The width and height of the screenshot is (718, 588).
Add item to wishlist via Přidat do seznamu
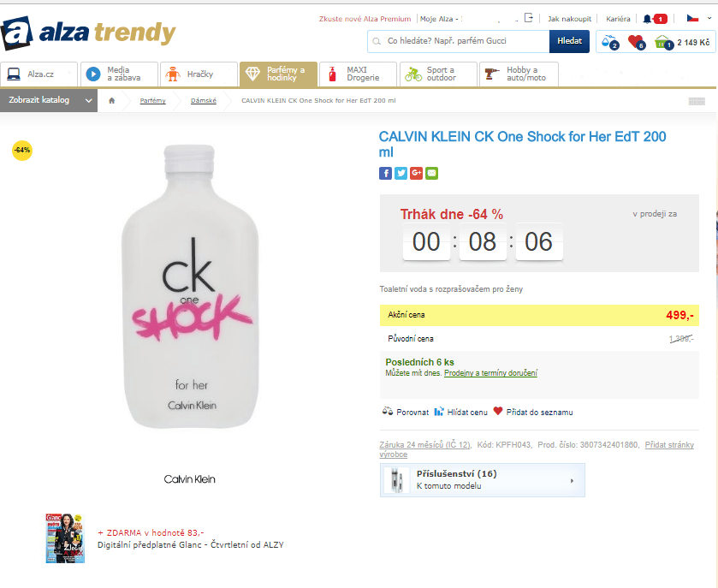[537, 411]
